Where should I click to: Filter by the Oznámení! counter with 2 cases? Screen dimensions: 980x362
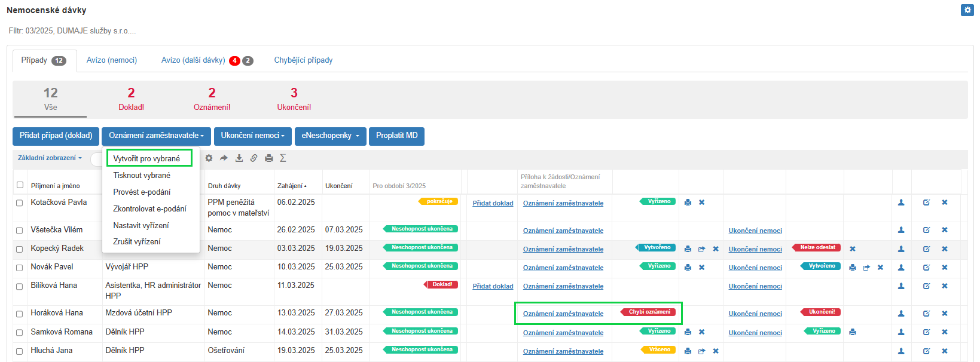[212, 99]
